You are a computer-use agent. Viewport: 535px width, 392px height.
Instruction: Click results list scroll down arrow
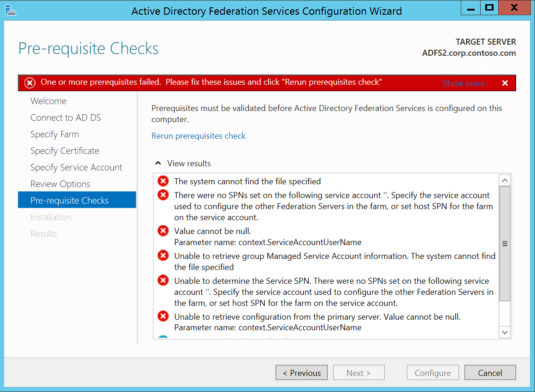click(x=505, y=332)
